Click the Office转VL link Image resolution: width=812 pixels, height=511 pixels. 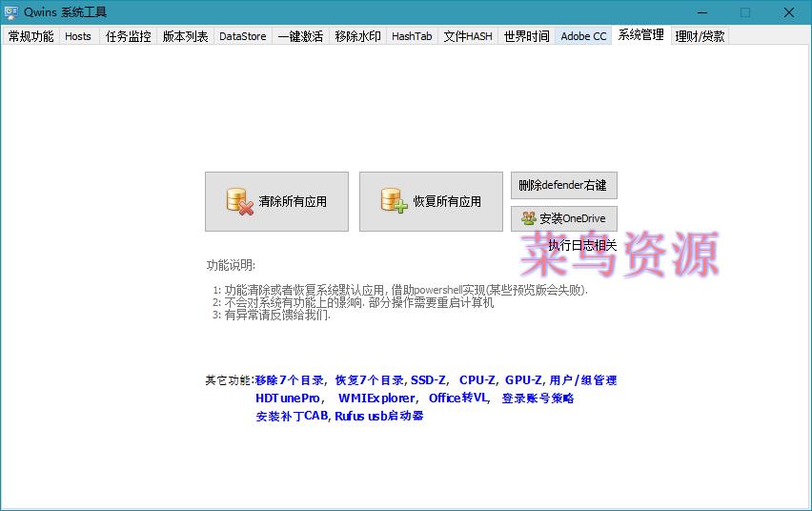(x=458, y=398)
